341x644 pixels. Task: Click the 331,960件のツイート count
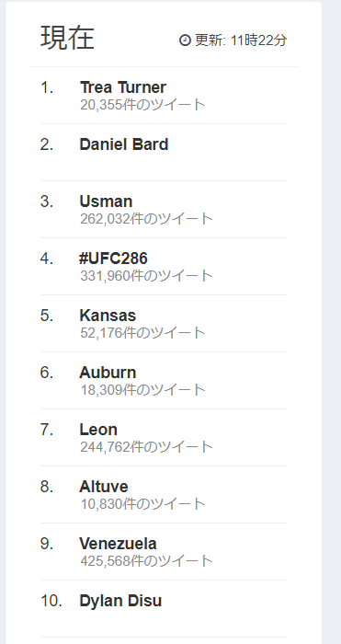[146, 276]
